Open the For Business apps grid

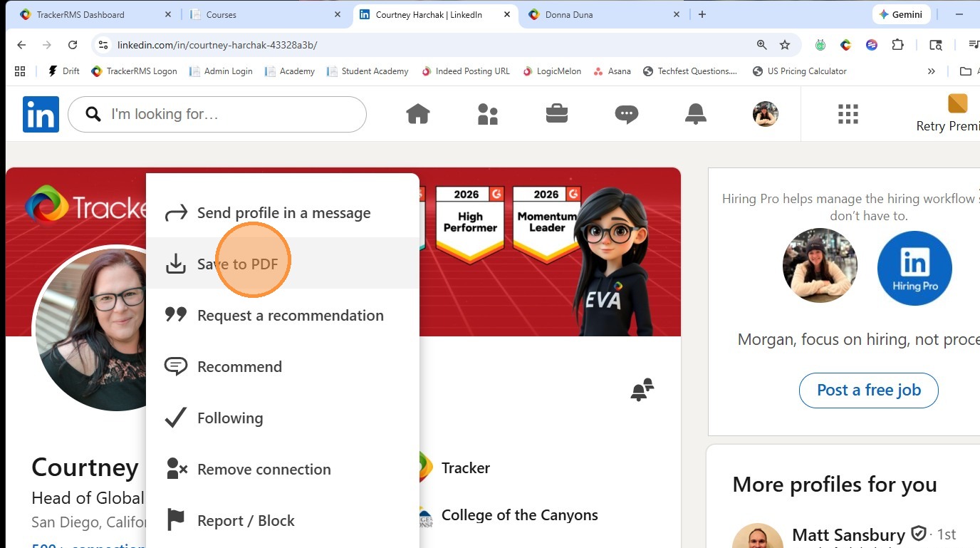848,114
